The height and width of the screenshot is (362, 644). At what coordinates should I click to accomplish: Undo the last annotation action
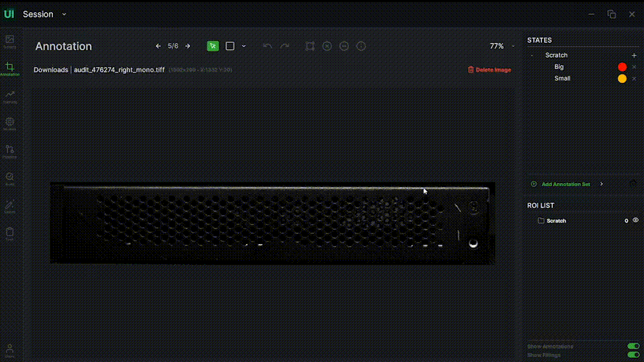pyautogui.click(x=268, y=46)
